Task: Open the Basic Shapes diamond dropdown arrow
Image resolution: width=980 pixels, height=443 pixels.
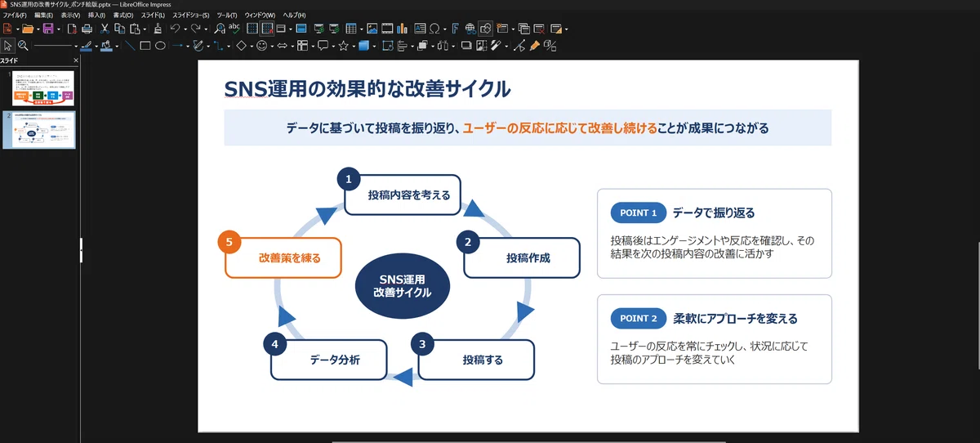Action: (x=252, y=47)
